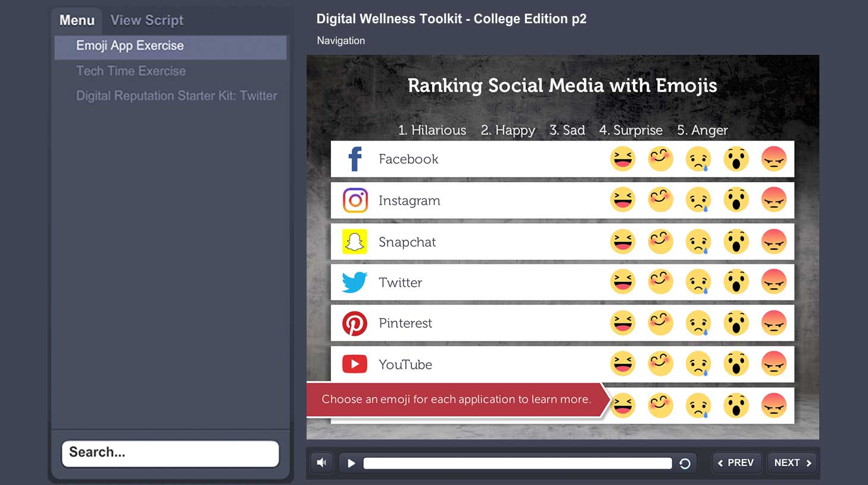Open Digital Reputation Starter Kit: Twitter
Image resolution: width=868 pixels, height=485 pixels.
click(176, 96)
